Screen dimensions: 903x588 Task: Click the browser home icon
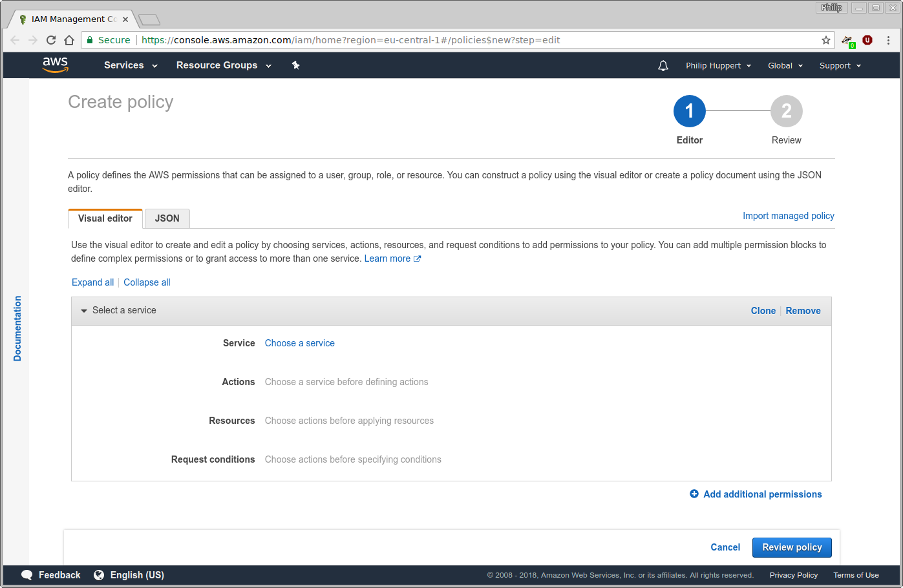69,40
